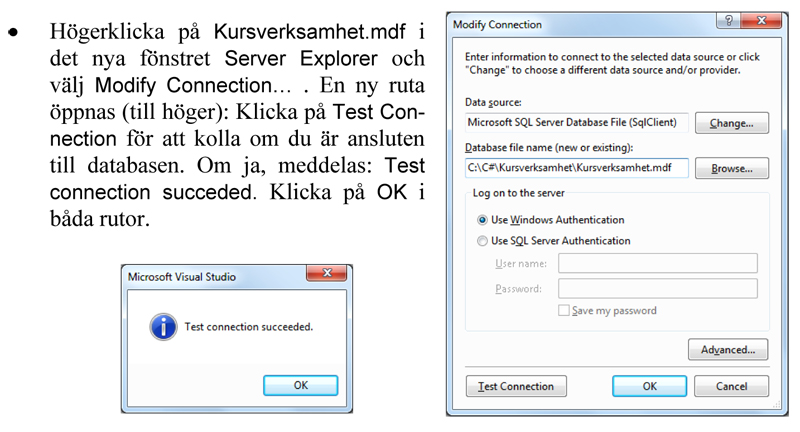Select Use SQL Server Authentication option

[x=482, y=241]
